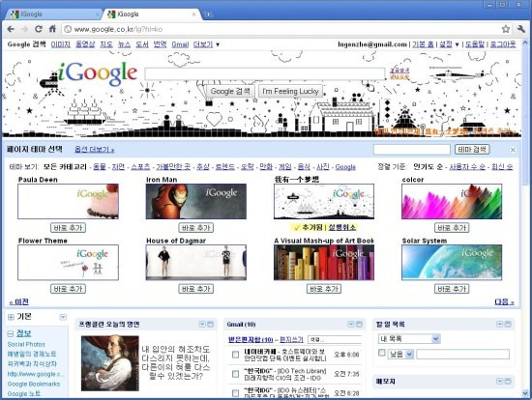This screenshot has width=532, height=400.
Task: Open the 지도 maps link
Action: tap(106, 44)
